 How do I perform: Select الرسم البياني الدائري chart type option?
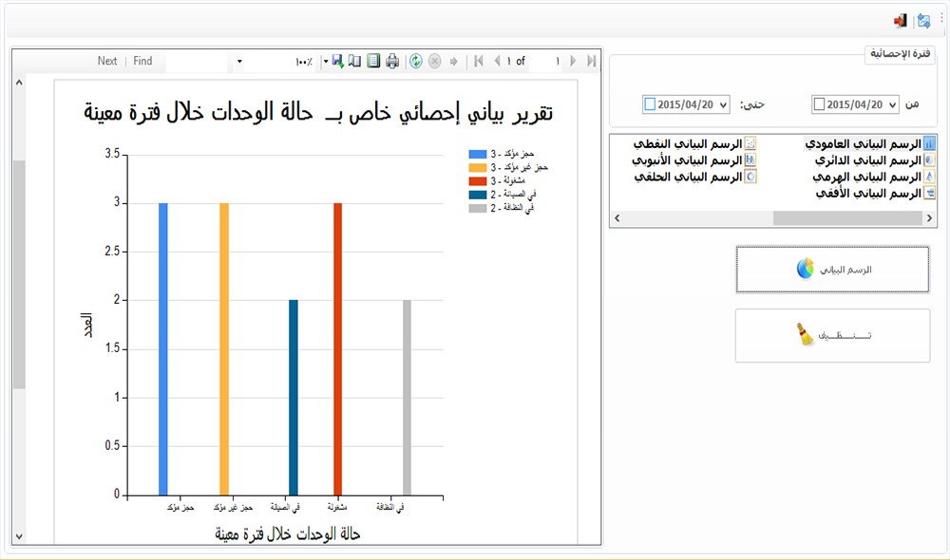tap(864, 159)
